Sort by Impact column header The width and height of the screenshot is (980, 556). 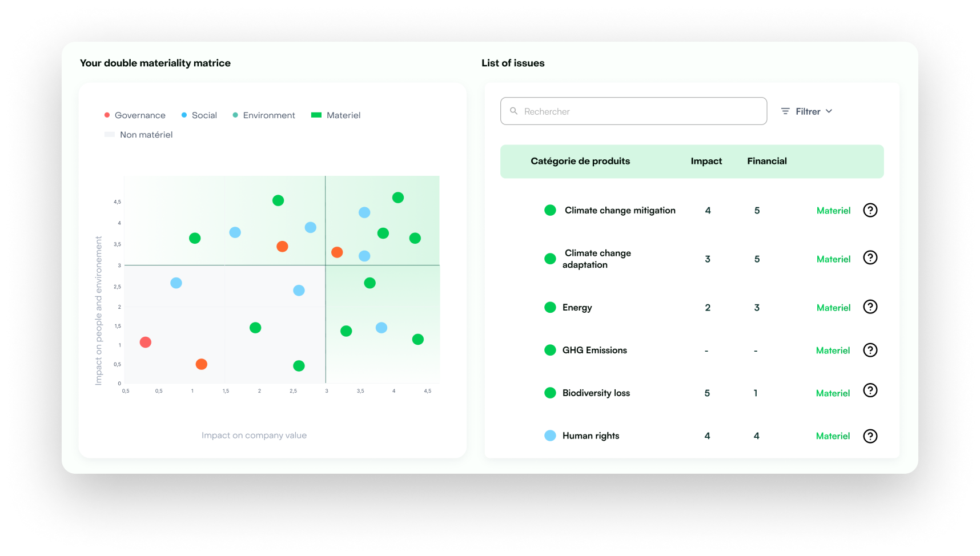tap(706, 161)
